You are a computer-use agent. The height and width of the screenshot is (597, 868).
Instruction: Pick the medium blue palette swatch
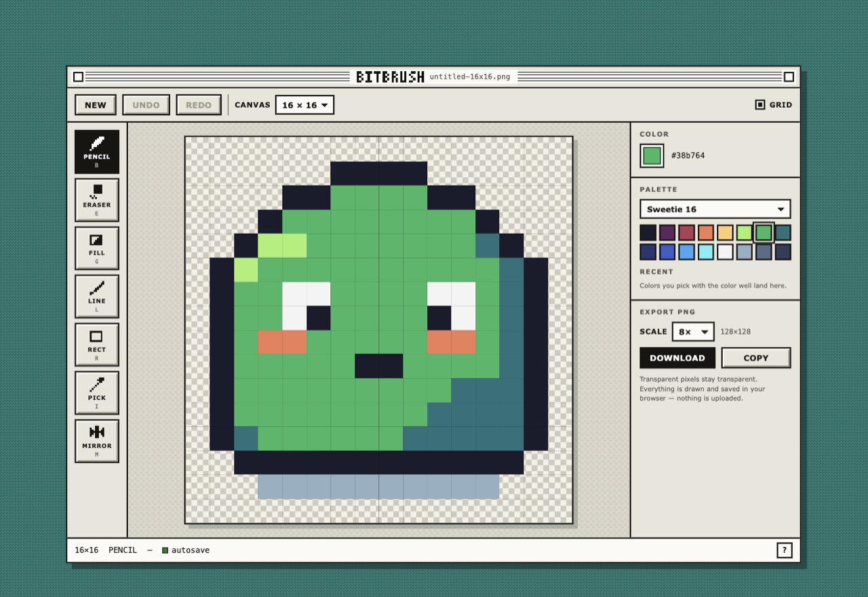click(667, 252)
